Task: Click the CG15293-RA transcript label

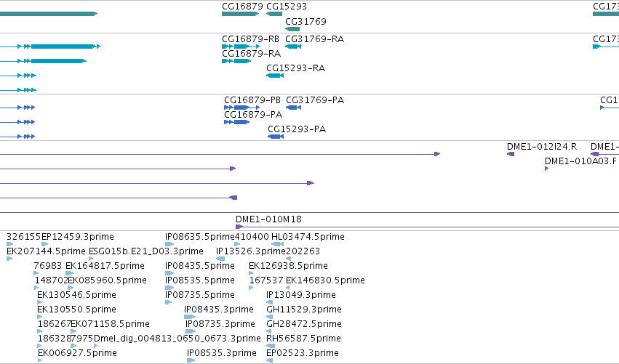Action: (296, 68)
